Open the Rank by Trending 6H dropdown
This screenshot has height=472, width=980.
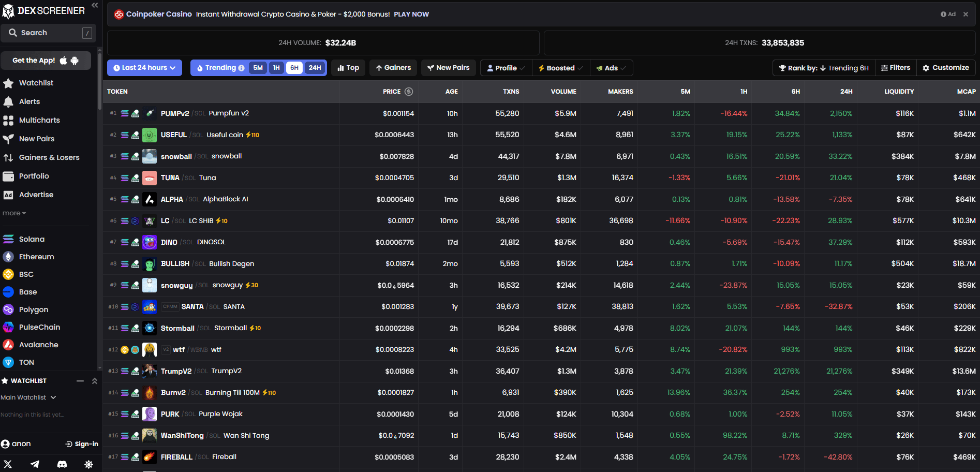pos(824,68)
